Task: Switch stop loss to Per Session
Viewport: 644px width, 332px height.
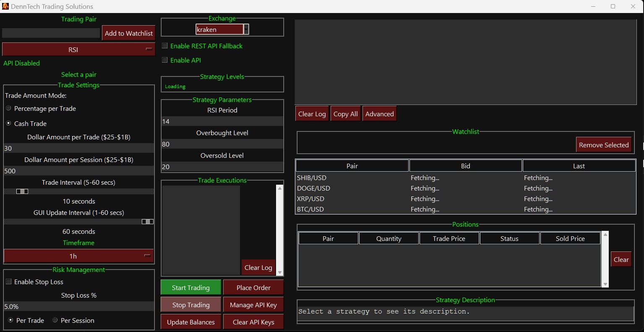Action: point(55,320)
